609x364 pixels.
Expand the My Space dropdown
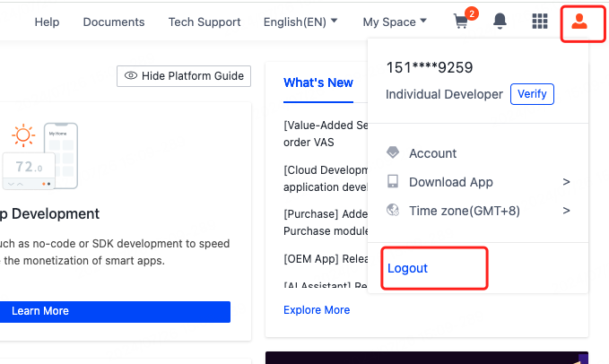tap(395, 22)
